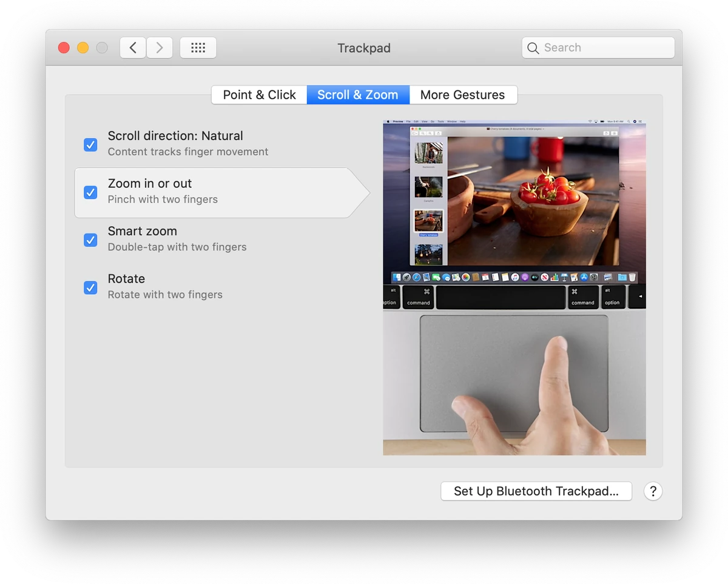Click the gesture demonstration video preview
728x584 pixels.
514,287
